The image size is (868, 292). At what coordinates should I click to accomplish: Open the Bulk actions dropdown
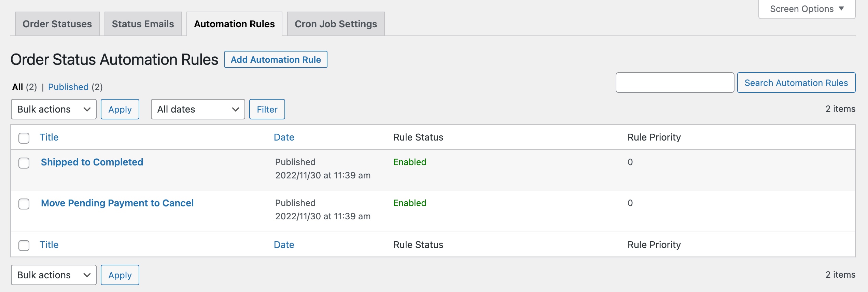point(53,109)
